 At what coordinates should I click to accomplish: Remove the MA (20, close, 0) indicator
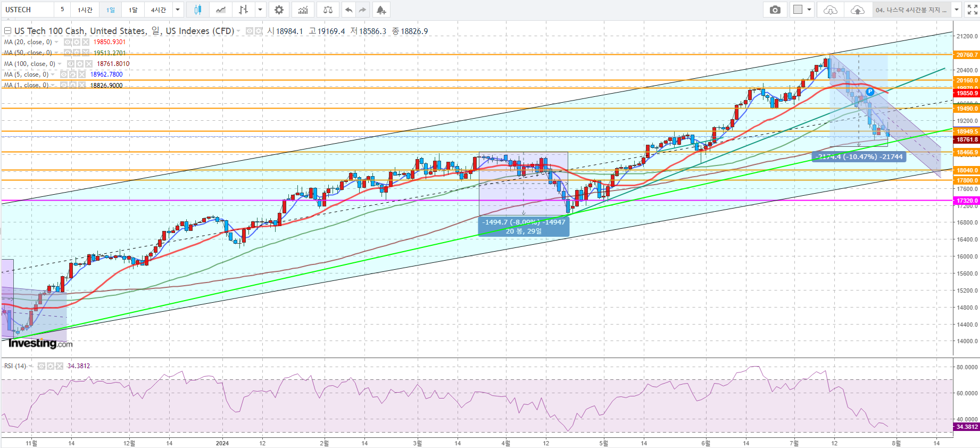pos(86,42)
